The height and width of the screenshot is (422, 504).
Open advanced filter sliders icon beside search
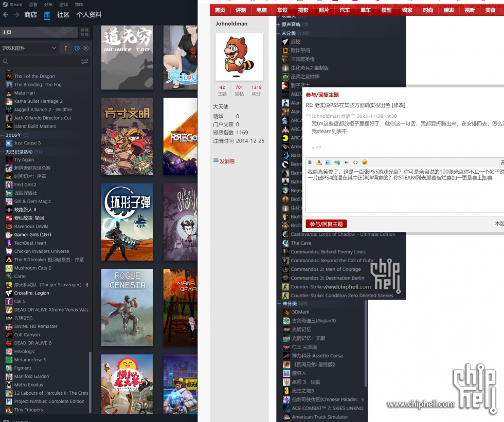click(x=84, y=61)
